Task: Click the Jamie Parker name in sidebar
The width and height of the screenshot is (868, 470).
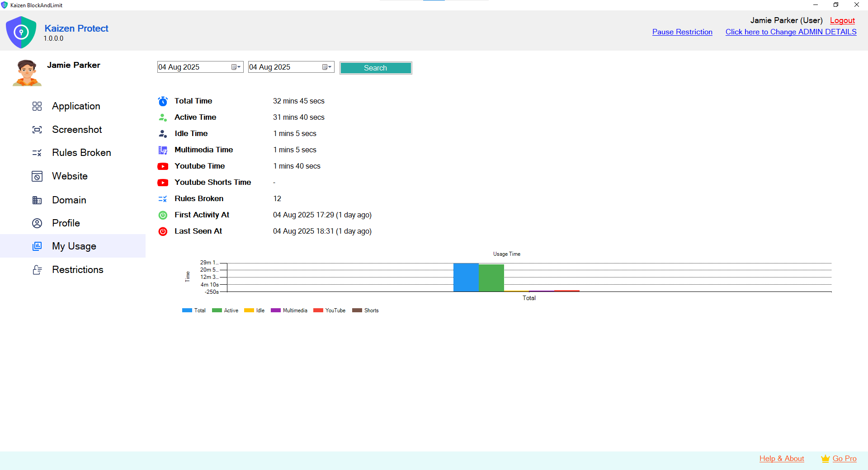Action: coord(74,65)
